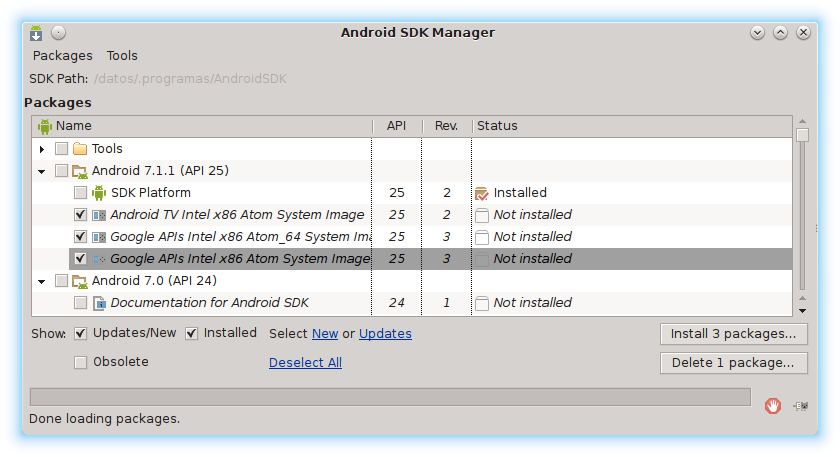Open the Packages menu
This screenshot has height=457, width=840.
[x=63, y=56]
